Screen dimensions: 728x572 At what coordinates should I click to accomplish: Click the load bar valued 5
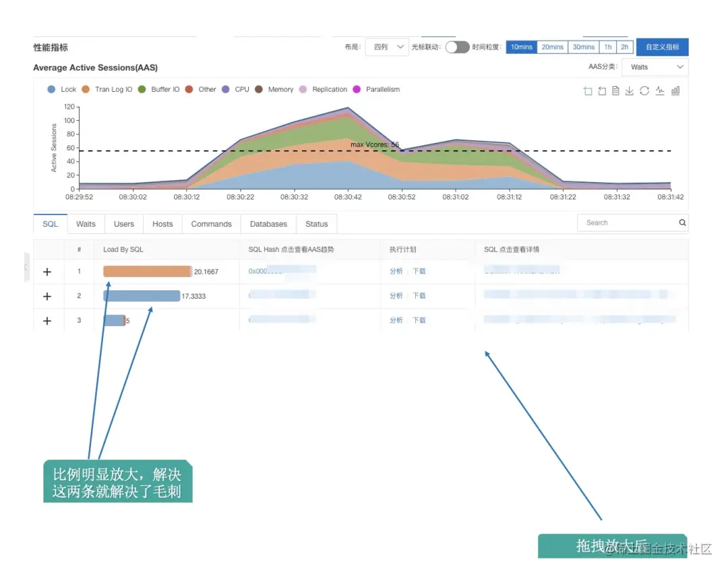coord(114,320)
